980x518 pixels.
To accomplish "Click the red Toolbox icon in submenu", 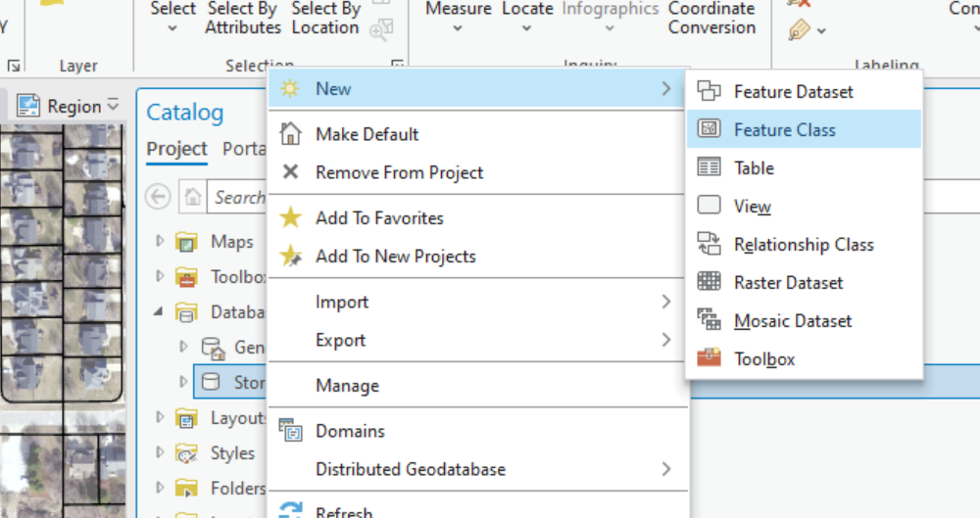I will (x=709, y=358).
